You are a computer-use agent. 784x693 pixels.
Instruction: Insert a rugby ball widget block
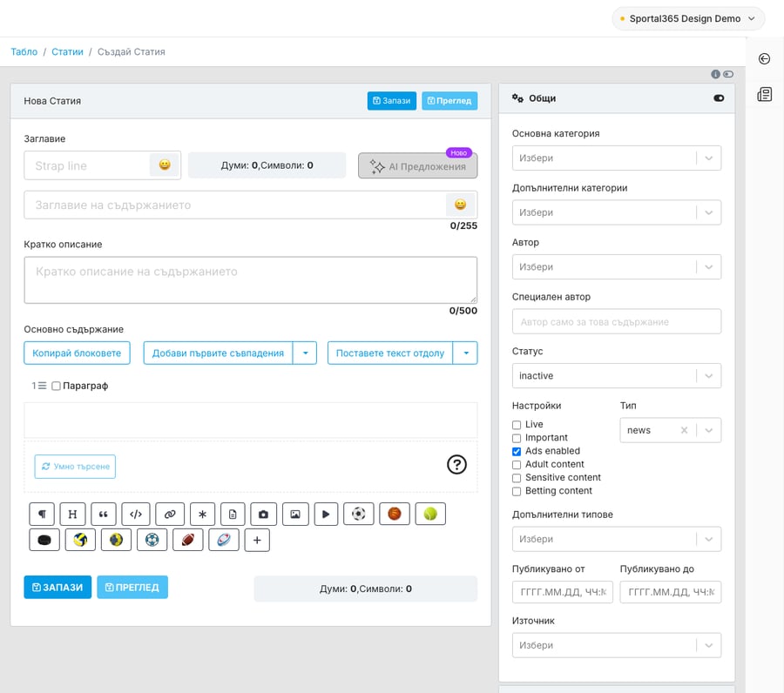tap(224, 540)
